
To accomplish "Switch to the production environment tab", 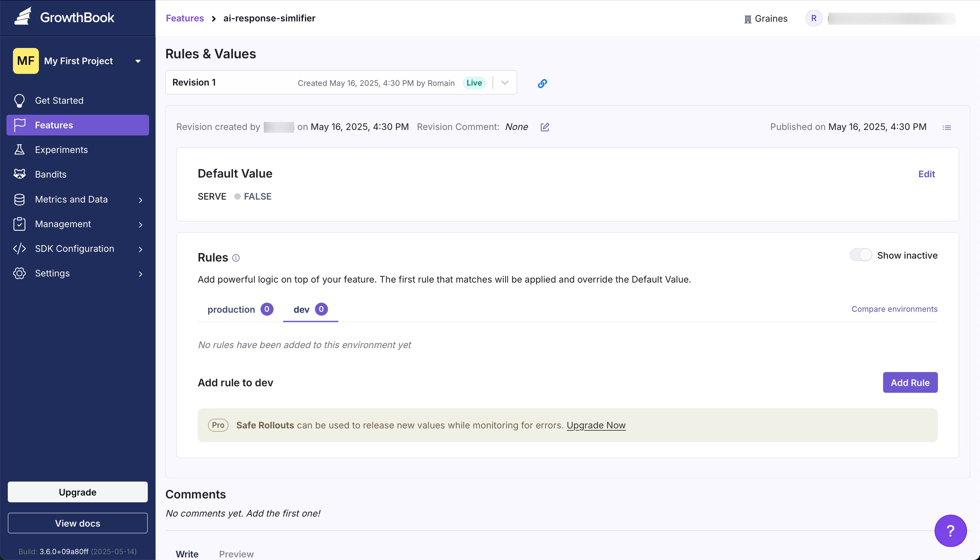I will coord(240,309).
